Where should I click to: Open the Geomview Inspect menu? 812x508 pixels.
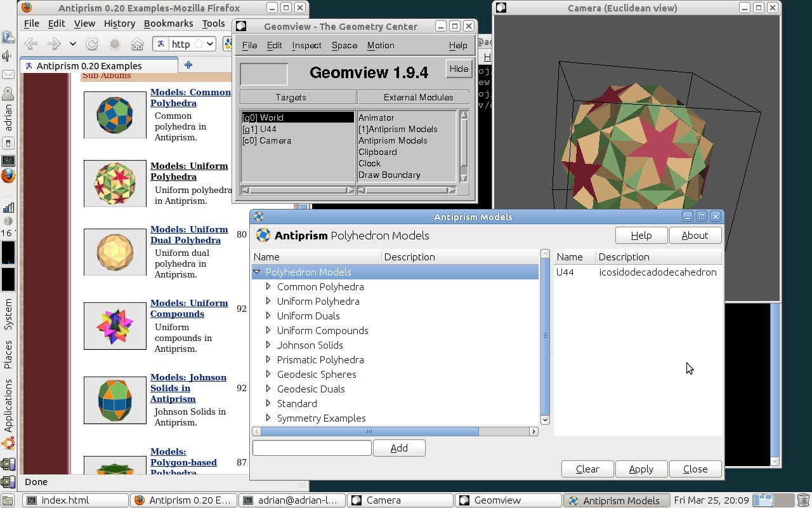pos(306,45)
